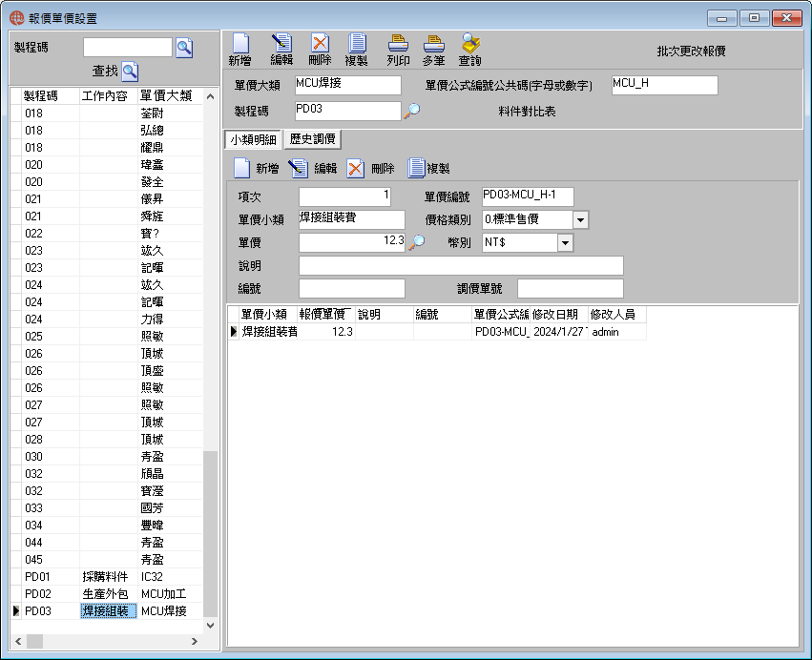Click the 焊接組裝費 cell in the detail grid
The height and width of the screenshot is (660, 812).
click(268, 332)
